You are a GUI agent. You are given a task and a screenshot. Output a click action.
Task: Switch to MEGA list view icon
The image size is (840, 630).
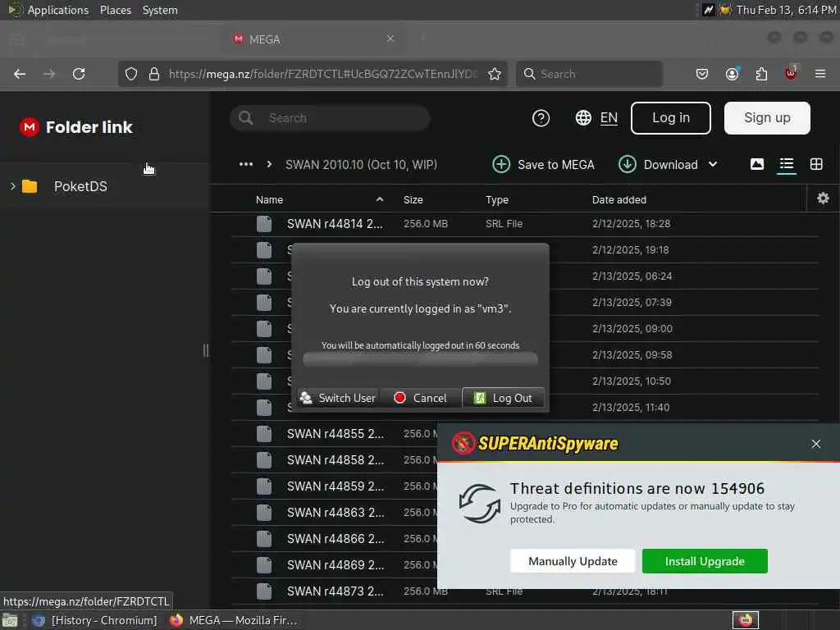point(787,164)
